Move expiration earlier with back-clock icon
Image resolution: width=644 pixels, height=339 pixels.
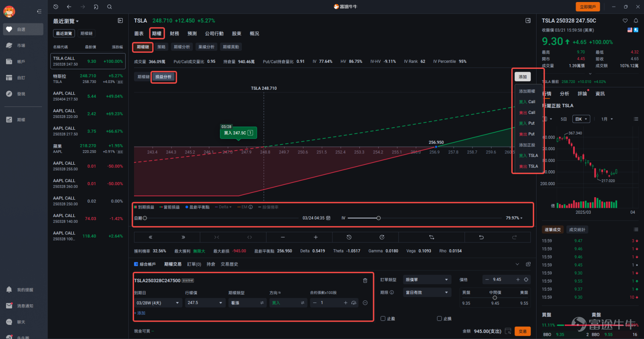349,237
